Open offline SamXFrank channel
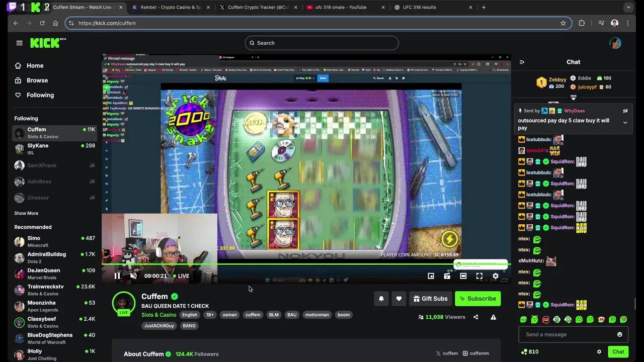644x362 pixels. pos(54,165)
